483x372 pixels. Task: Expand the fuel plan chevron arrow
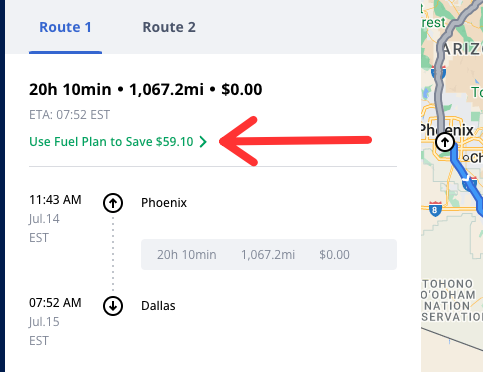(x=203, y=142)
